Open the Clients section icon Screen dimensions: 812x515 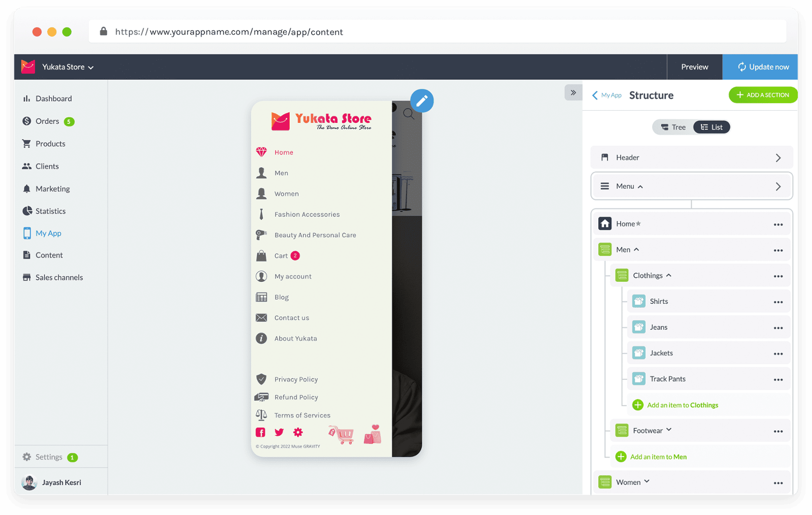tap(27, 166)
